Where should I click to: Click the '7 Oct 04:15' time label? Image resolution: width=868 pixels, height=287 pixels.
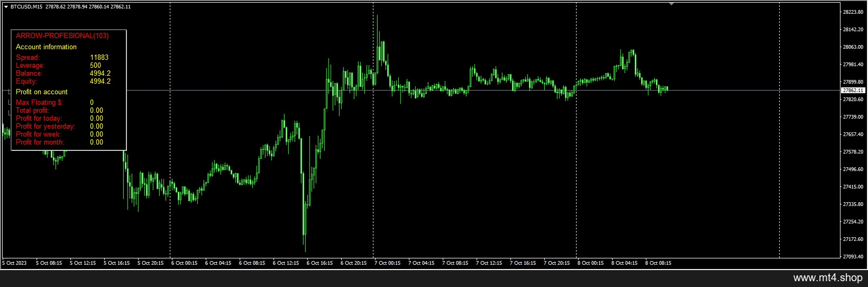421,263
